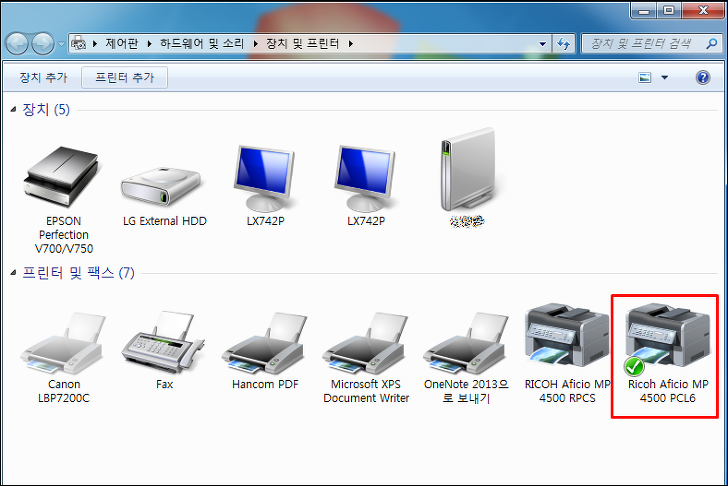728x486 pixels.
Task: Select the OneNote 2013 printer icon
Action: pos(466,343)
